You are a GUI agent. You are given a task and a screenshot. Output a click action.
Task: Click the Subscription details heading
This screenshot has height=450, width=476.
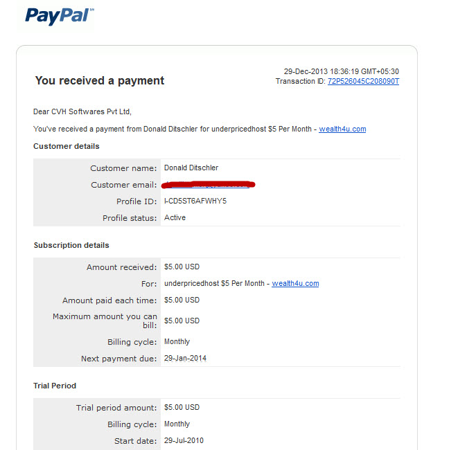(x=71, y=245)
